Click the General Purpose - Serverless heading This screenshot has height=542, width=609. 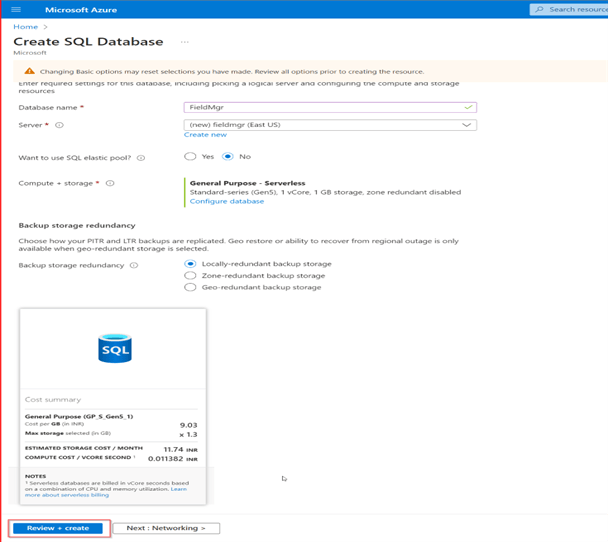[247, 183]
